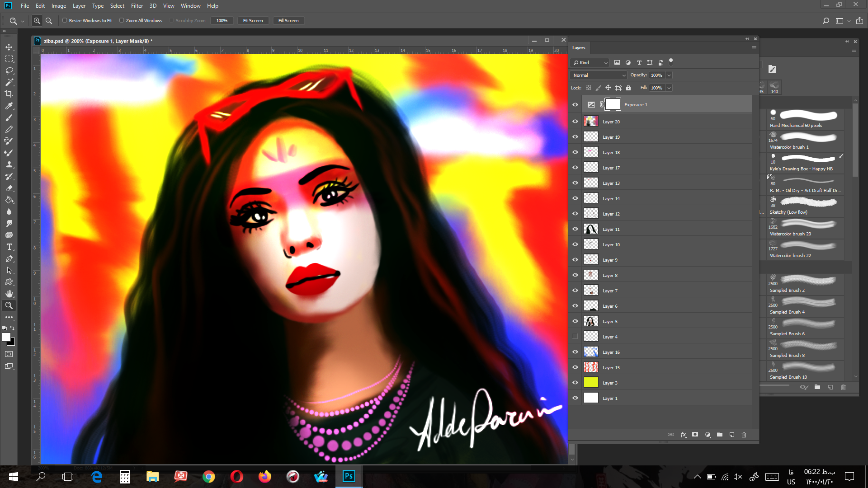Click the lock all padlock icon
The image size is (868, 488).
click(x=628, y=88)
